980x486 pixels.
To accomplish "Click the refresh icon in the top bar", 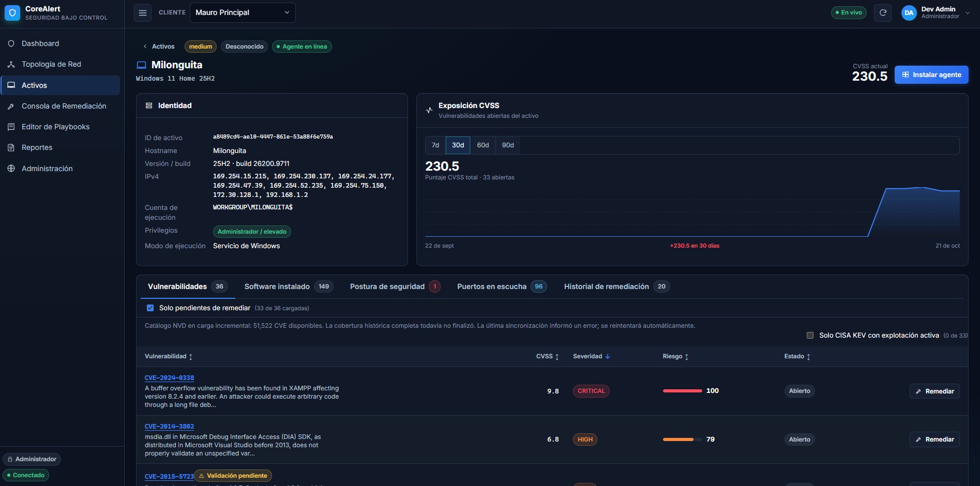I will tap(883, 13).
